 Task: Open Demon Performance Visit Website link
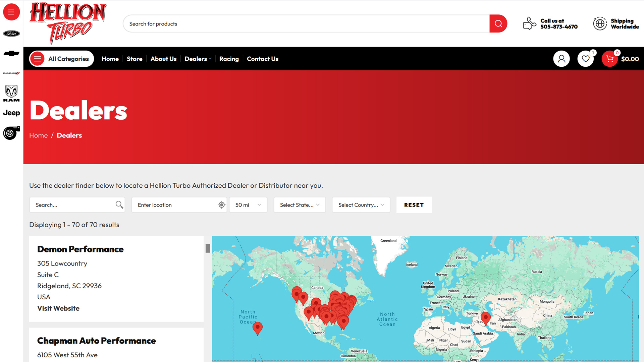tap(58, 308)
